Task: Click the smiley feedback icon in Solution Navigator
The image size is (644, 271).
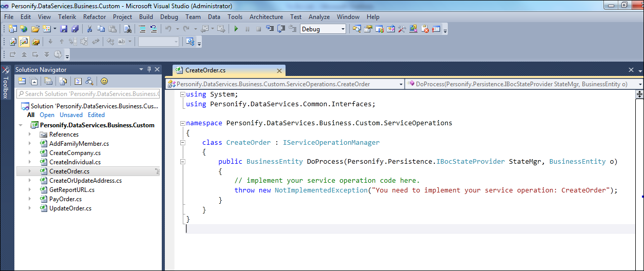Action: tap(104, 81)
